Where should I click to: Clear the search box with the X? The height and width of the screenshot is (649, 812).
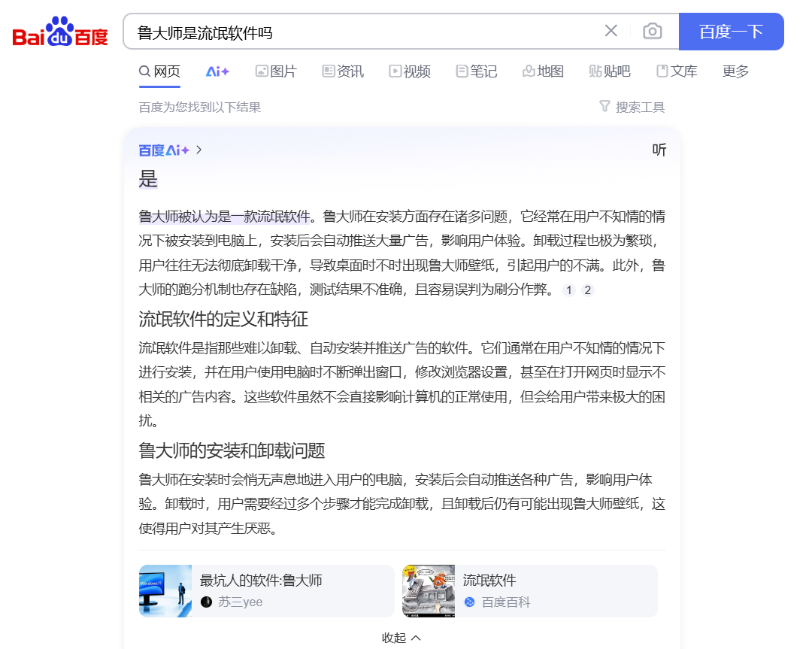point(611,31)
